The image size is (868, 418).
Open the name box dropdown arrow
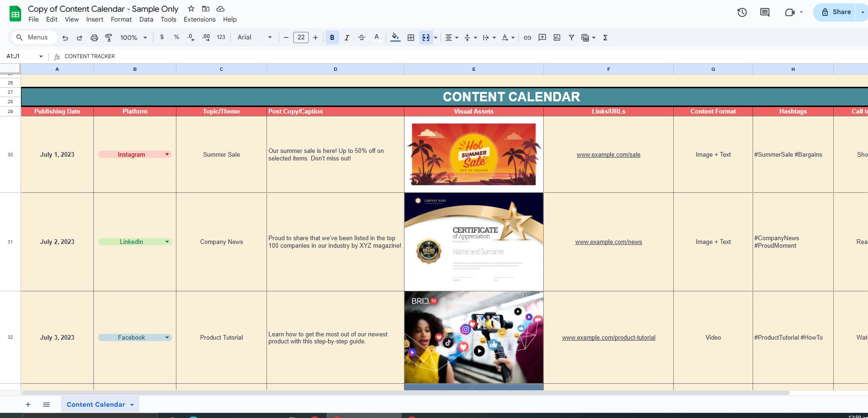tap(41, 56)
